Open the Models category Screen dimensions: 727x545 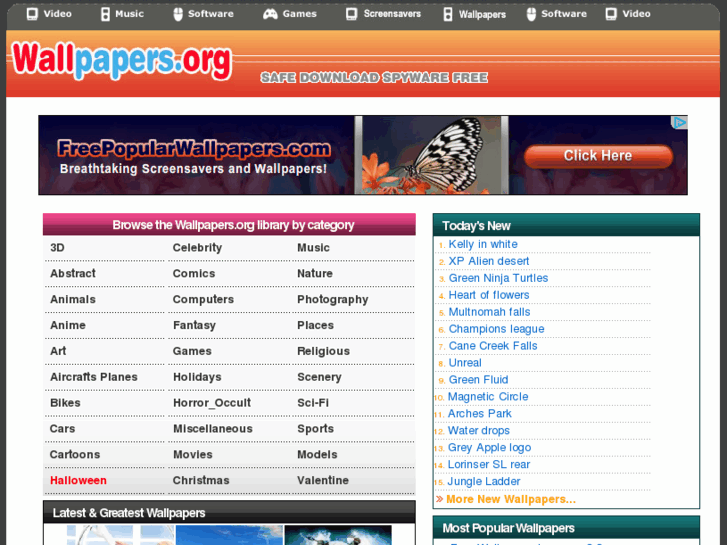pos(317,455)
